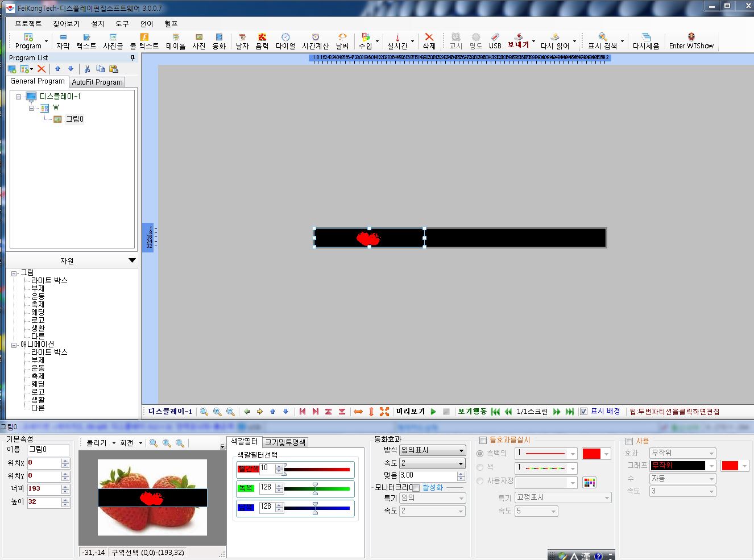Click the red X in Program List toolbar

(42, 69)
